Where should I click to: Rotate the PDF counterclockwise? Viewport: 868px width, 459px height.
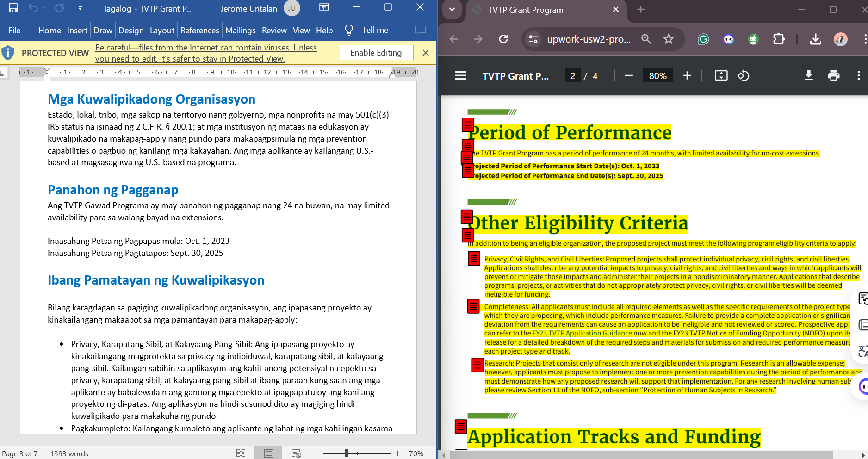pyautogui.click(x=744, y=75)
